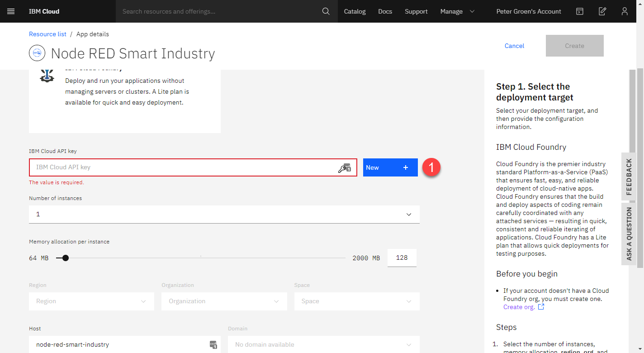Click the Cancel link

[515, 46]
